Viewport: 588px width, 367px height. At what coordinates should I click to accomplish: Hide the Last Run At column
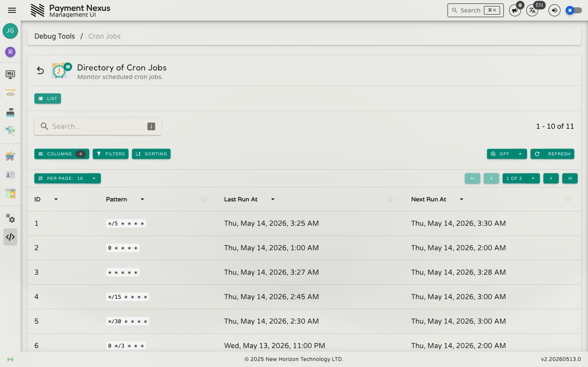point(391,199)
